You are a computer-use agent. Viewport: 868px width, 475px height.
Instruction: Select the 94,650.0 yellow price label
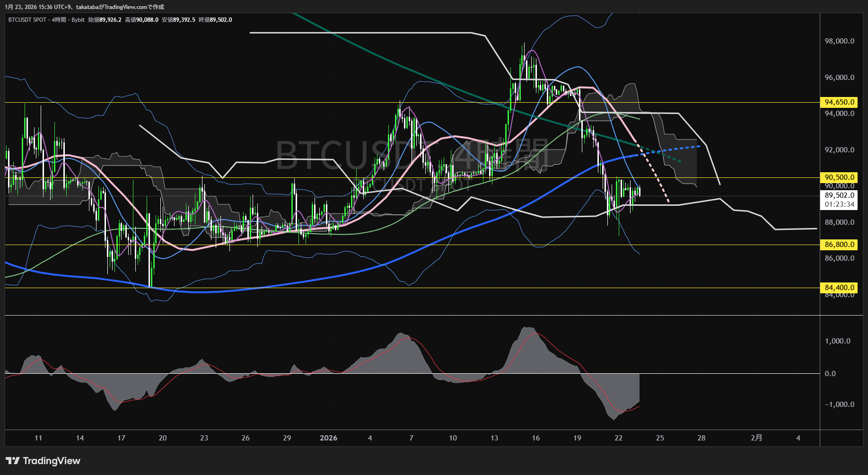click(839, 102)
